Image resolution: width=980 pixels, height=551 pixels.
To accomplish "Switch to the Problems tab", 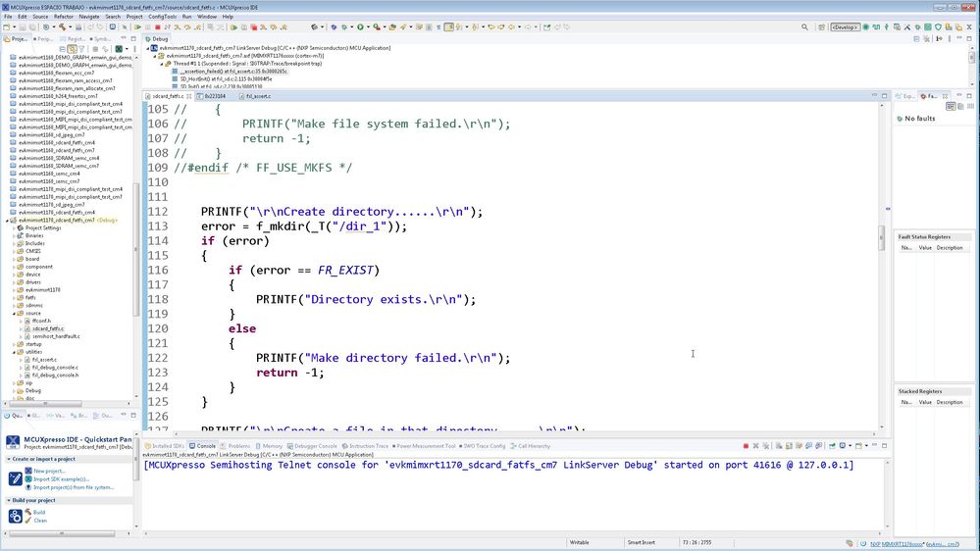I will click(x=235, y=446).
